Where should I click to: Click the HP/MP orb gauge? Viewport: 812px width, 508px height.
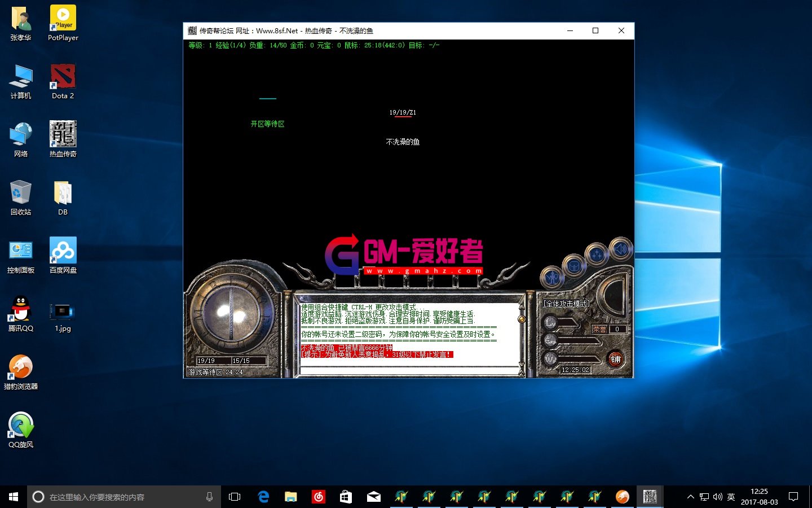pos(231,314)
